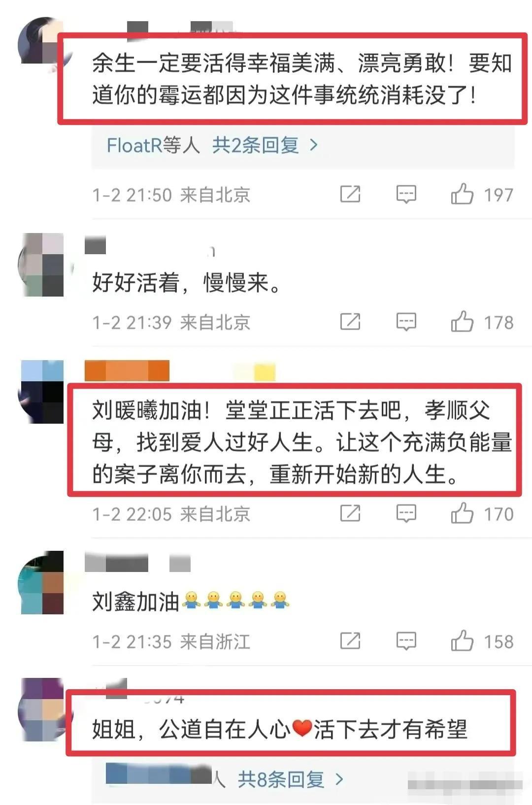Screen dimensions: 532x805
Task: Share the 21:50 Beijing comment
Action: pos(350,194)
